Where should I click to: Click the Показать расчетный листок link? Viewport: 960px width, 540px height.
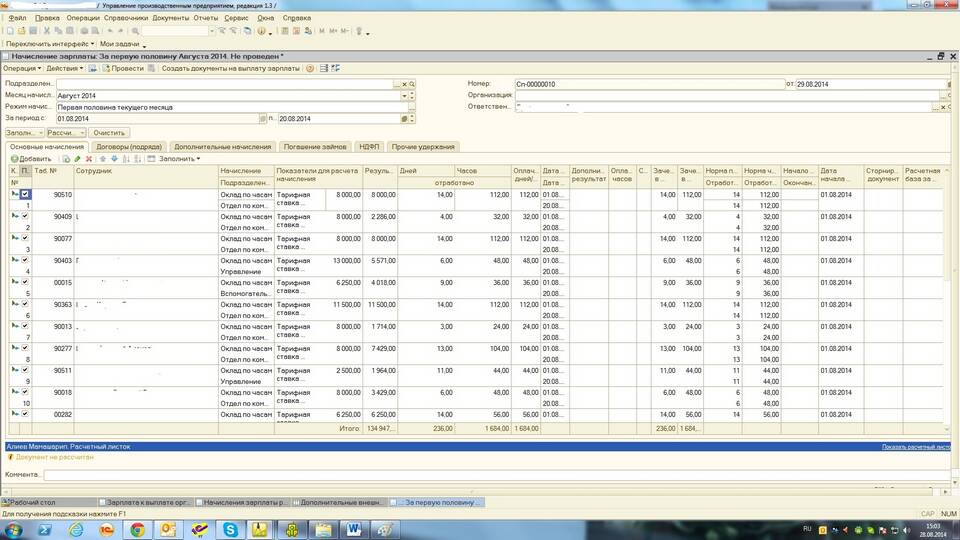coord(915,447)
